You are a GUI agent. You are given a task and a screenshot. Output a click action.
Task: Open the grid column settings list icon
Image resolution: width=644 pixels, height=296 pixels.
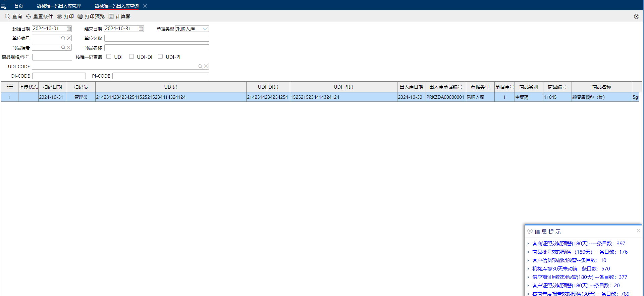click(x=10, y=87)
